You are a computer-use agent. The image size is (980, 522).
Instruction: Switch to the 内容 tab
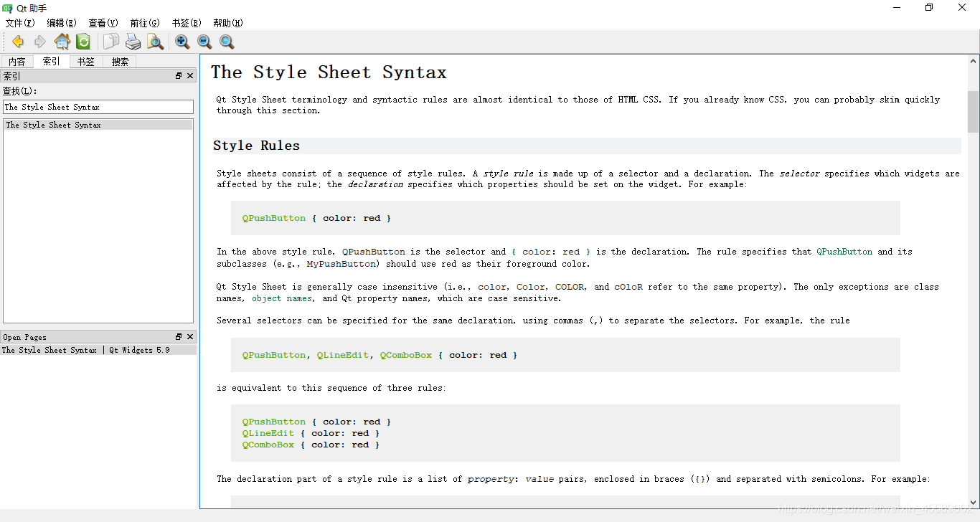pos(17,61)
